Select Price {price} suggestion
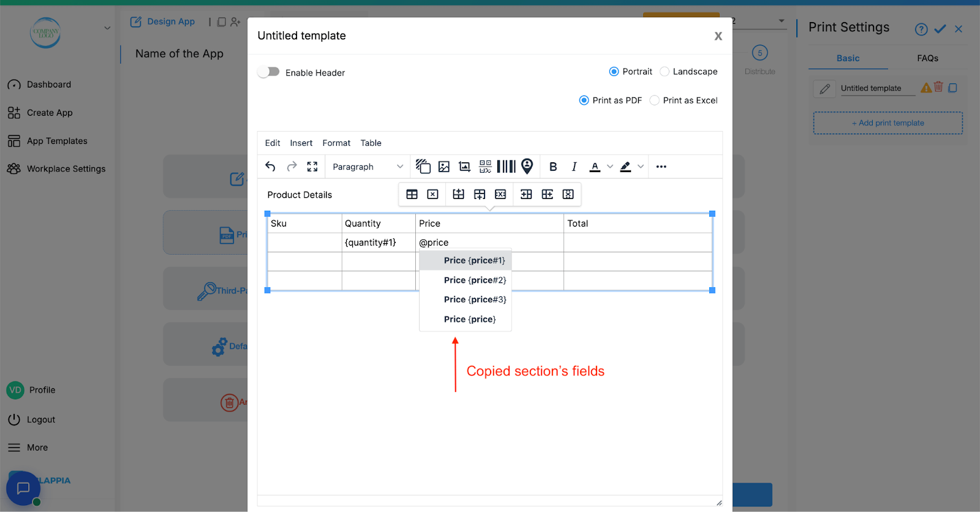 466,319
